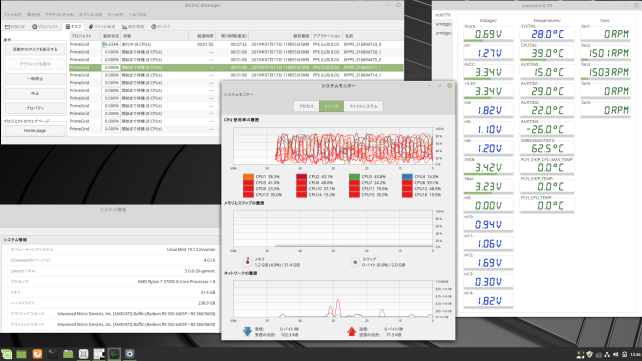Open the green Files folder on the panel
This screenshot has height=361, width=642.
(68, 354)
